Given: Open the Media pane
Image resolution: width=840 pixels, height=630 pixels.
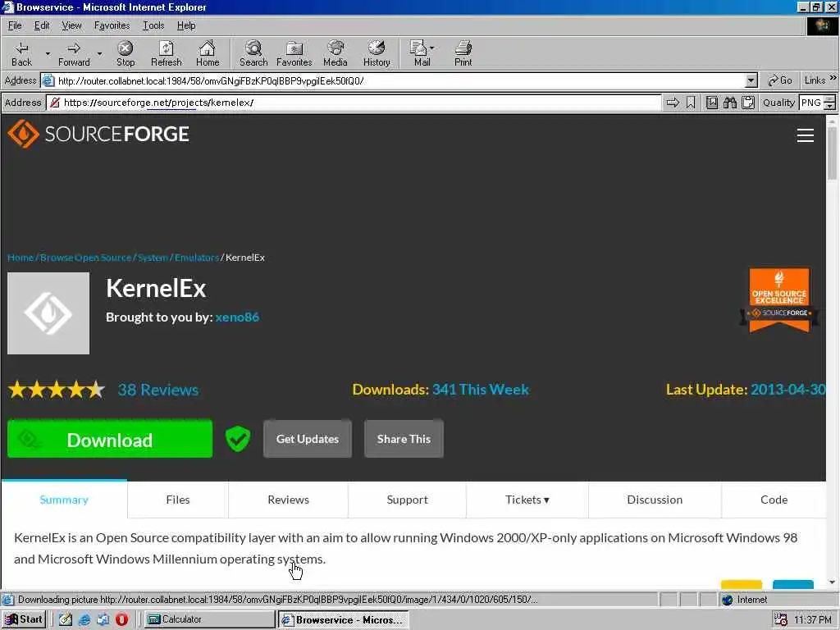Looking at the screenshot, I should (336, 53).
